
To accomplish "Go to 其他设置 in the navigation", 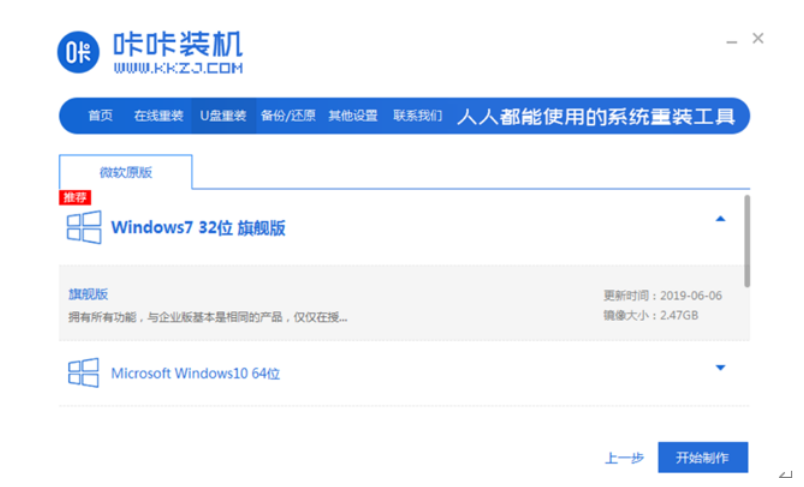I will (353, 116).
